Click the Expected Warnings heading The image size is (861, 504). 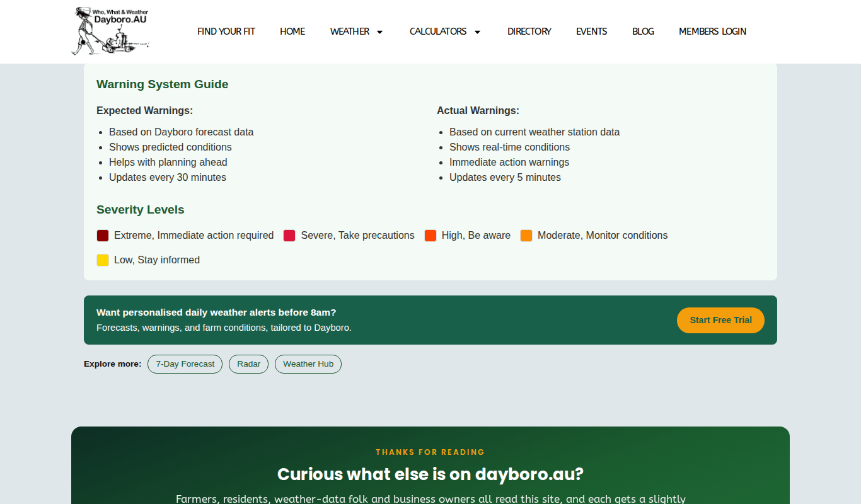click(x=145, y=111)
